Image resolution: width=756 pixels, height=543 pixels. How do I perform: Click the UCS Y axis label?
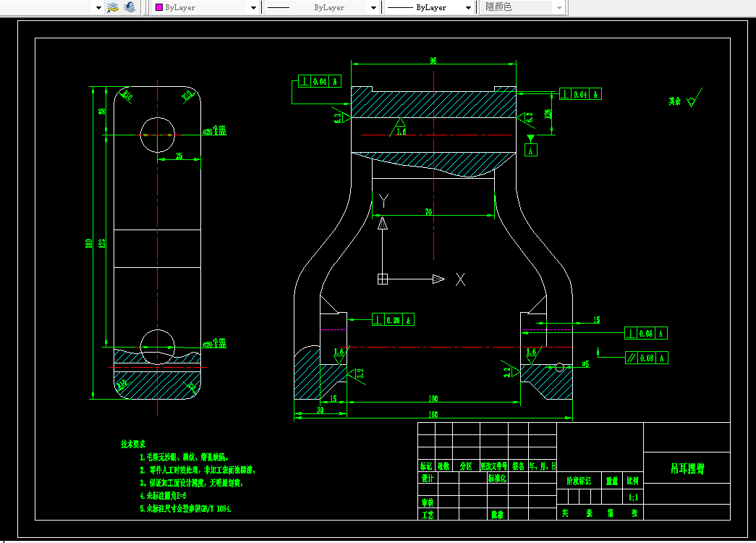383,201
